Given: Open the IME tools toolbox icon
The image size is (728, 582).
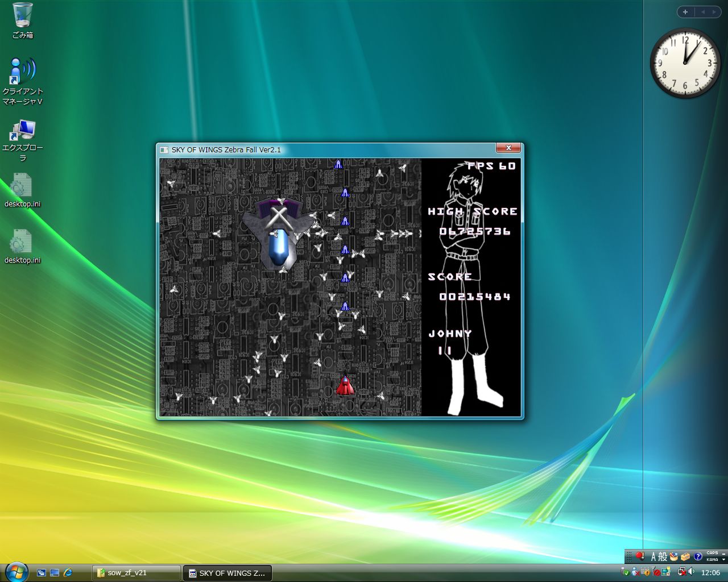Looking at the screenshot, I should 685,557.
